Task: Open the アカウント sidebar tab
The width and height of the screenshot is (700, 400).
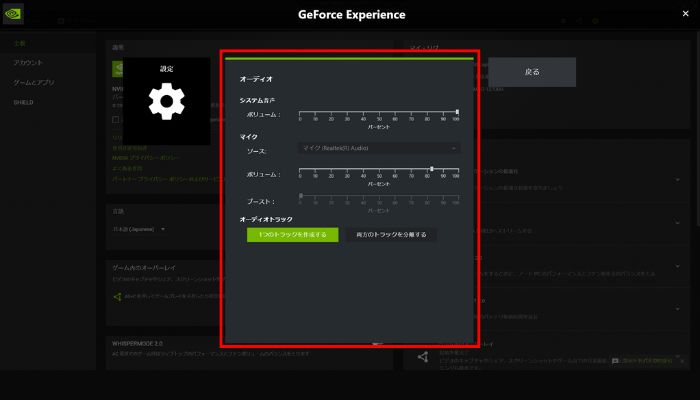Action: click(x=28, y=63)
